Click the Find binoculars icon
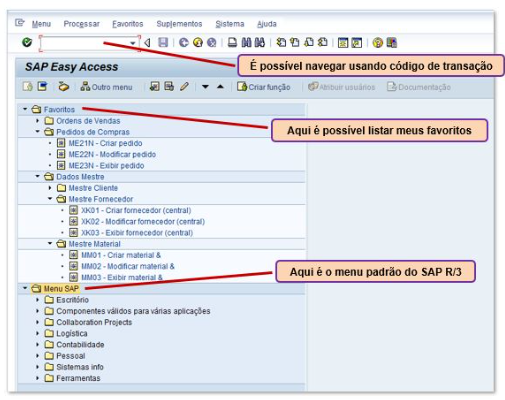 click(x=246, y=42)
